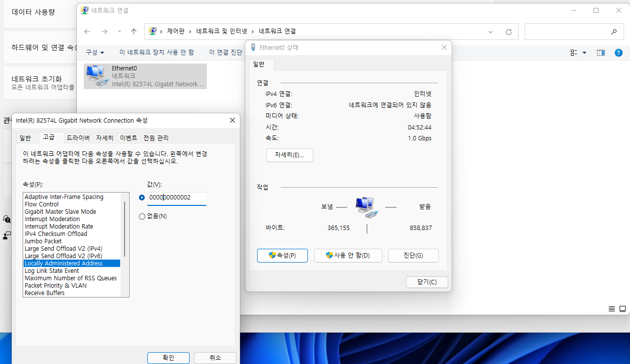Click the refresh icon beside address bar
This screenshot has height=364, width=630.
pyautogui.click(x=509, y=32)
